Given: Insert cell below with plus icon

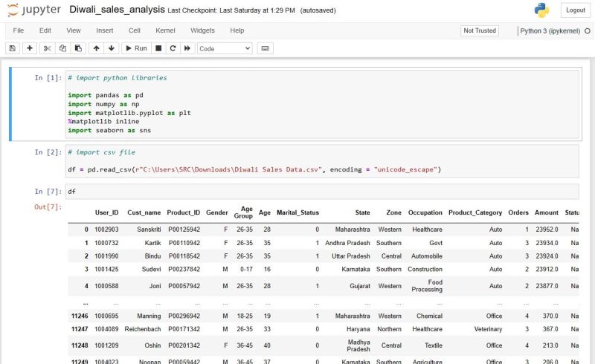Looking at the screenshot, I should pyautogui.click(x=30, y=48).
